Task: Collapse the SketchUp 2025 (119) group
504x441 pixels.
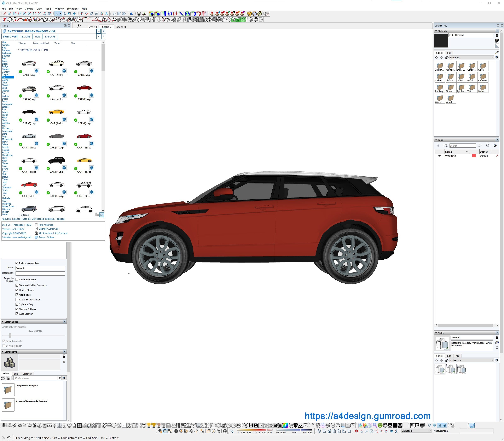Action: tap(18, 50)
